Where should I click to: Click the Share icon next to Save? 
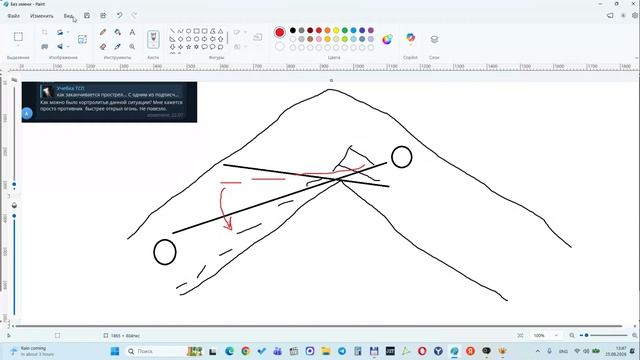[103, 16]
